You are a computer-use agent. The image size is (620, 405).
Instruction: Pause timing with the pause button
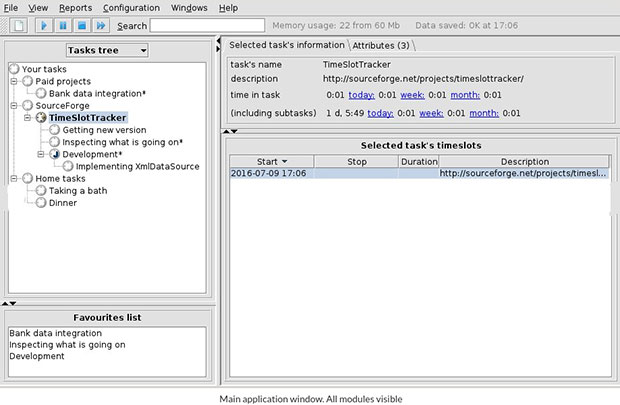62,26
